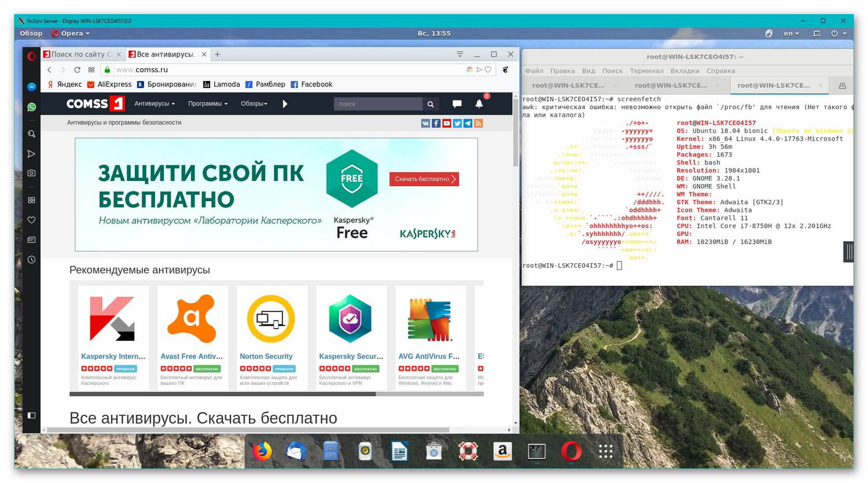This screenshot has height=483, width=868.
Task: Open the comss VK social icon
Action: pos(425,123)
